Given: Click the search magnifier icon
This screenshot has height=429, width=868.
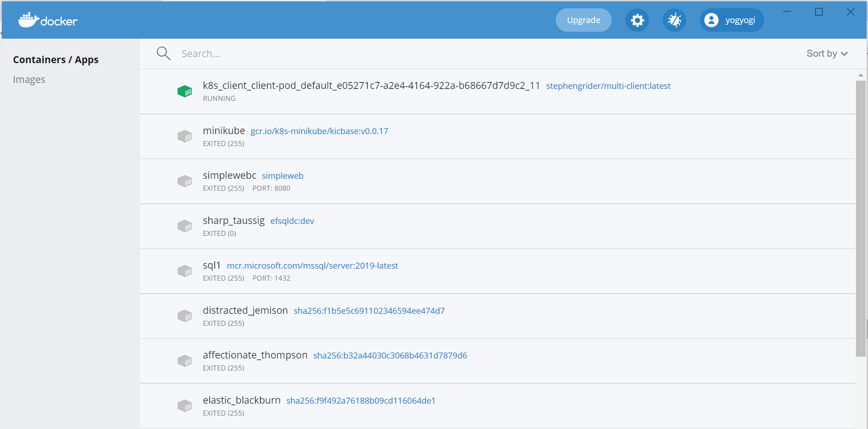Looking at the screenshot, I should (x=163, y=53).
